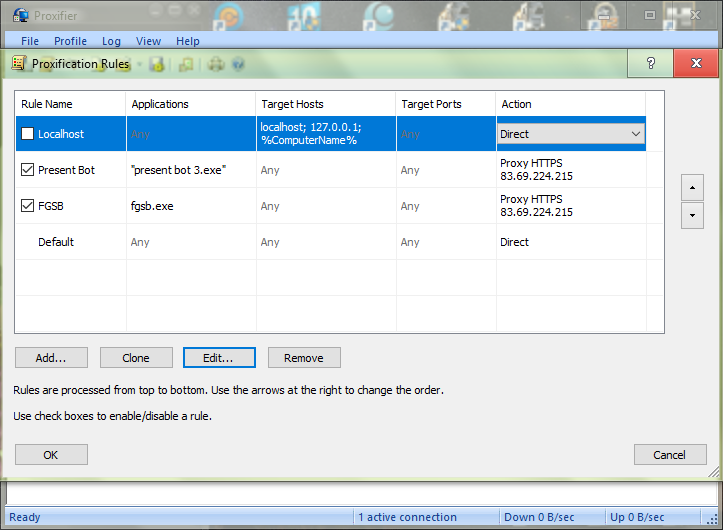Click FGSB's Proxy HTTPS action cell
723x530 pixels.
(x=571, y=206)
